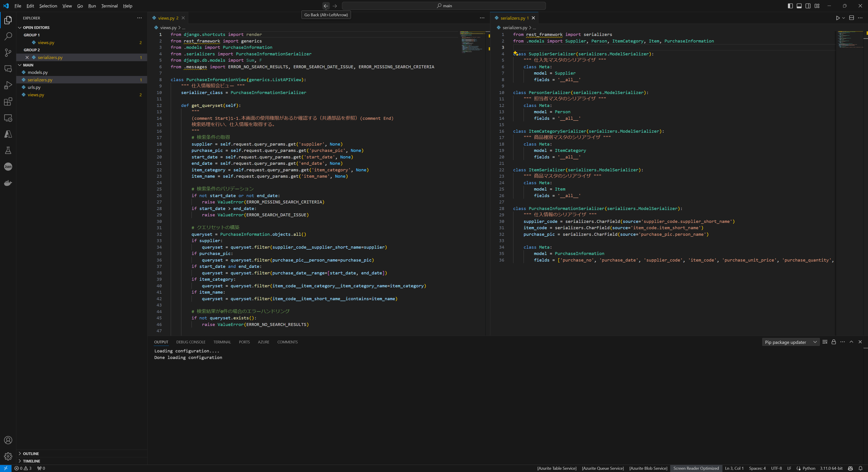Open Run and Debug view
The width and height of the screenshot is (868, 472).
8,85
